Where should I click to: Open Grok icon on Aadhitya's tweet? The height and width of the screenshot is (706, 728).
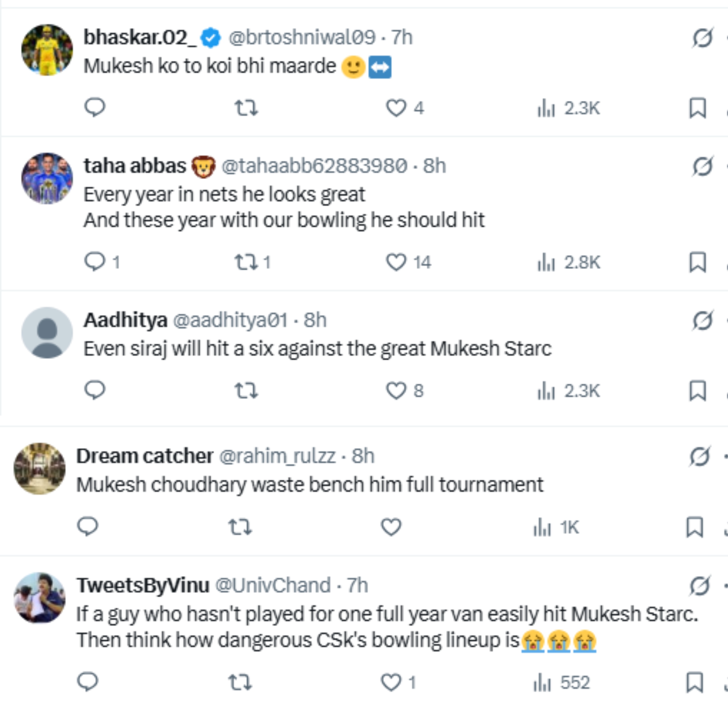click(x=702, y=320)
